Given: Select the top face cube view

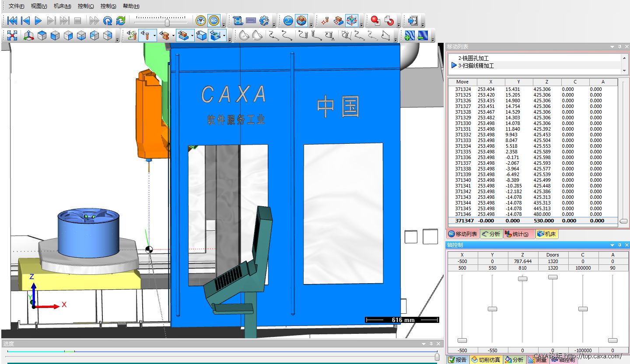Looking at the screenshot, I should (x=42, y=35).
